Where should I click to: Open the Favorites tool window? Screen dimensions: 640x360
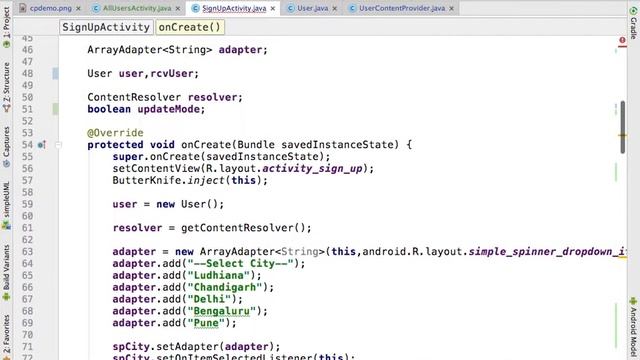(6, 337)
